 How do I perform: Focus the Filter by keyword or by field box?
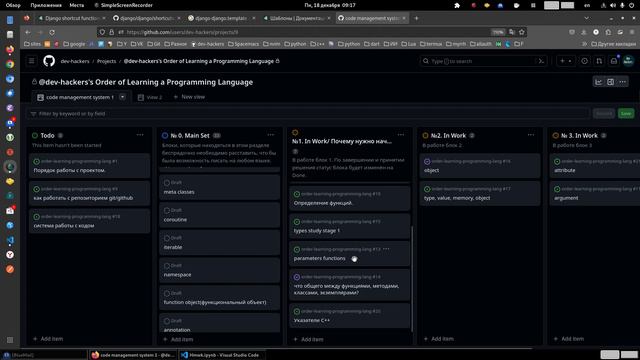point(308,113)
